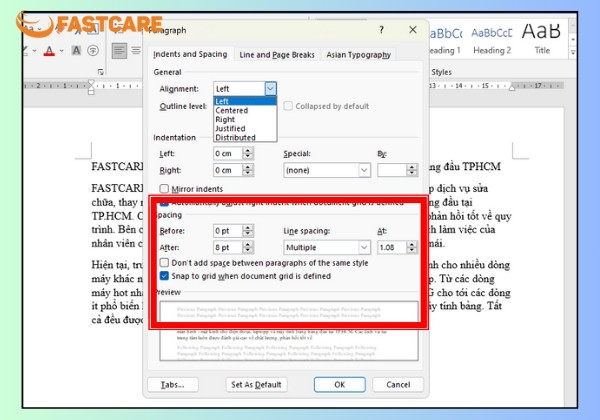Click the After spacing input field
Image resolution: width=600 pixels, height=420 pixels.
pos(228,247)
